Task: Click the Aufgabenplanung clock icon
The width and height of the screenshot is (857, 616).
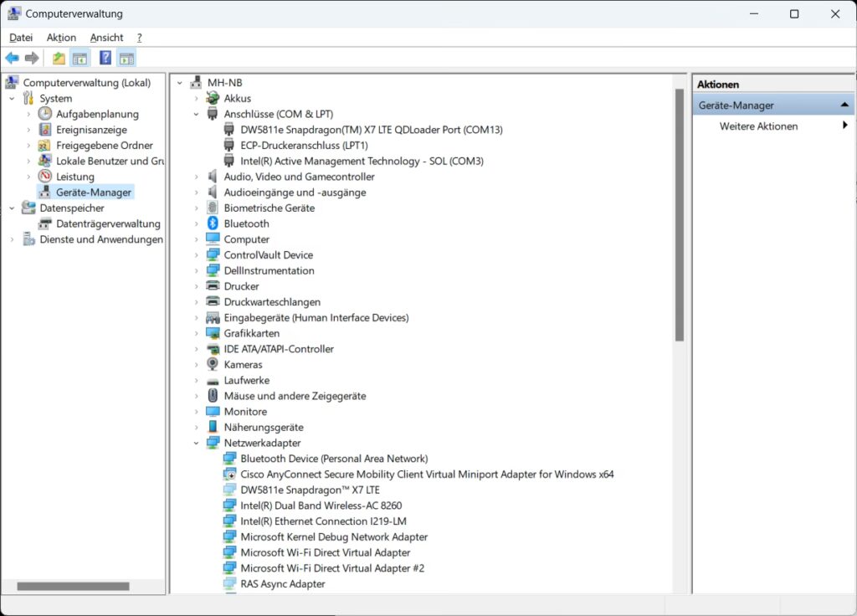Action: pos(45,114)
